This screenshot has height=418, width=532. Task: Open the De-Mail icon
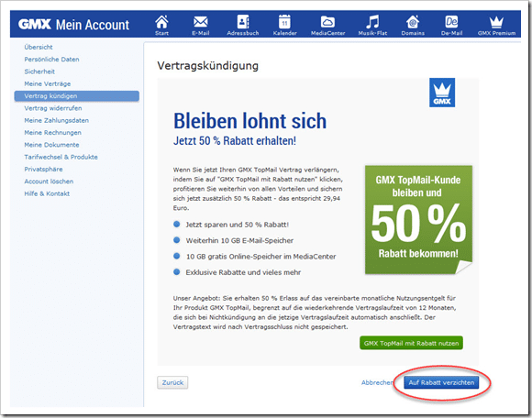coord(451,26)
